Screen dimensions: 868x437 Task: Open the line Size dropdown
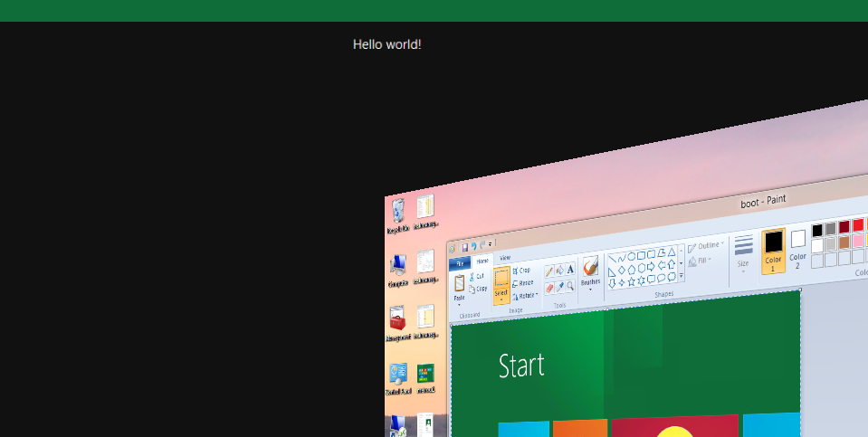[x=743, y=252]
